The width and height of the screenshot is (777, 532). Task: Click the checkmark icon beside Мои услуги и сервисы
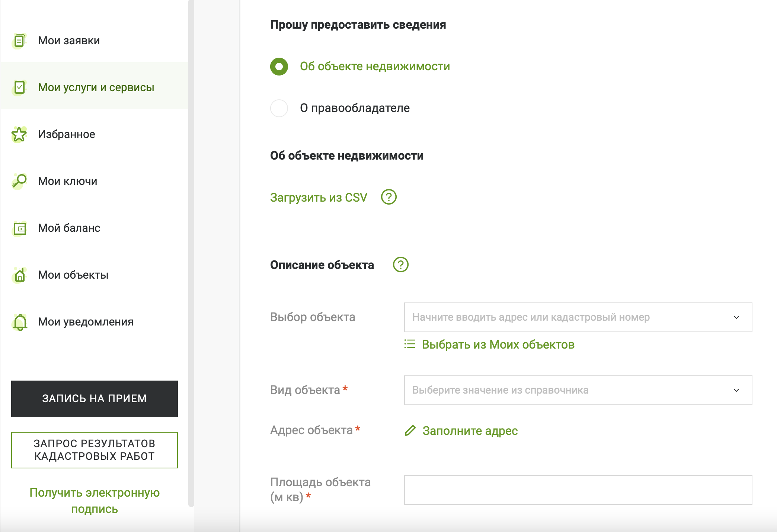[19, 87]
